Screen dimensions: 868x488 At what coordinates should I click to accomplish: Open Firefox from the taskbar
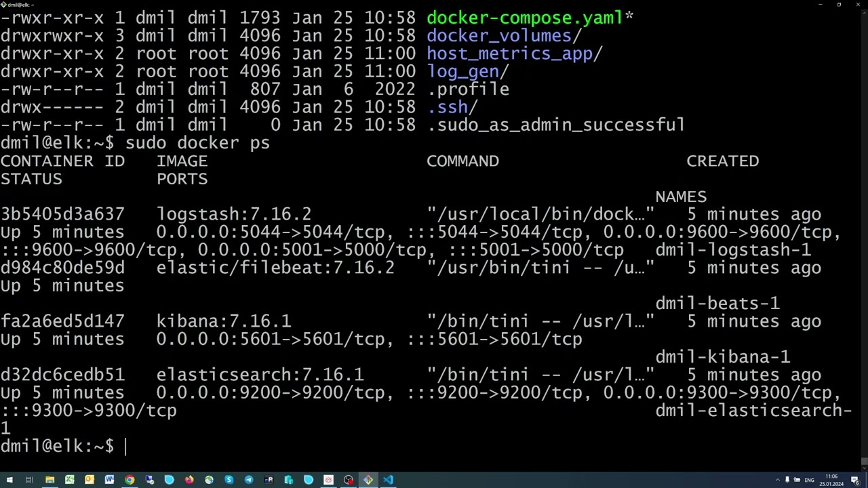189,480
